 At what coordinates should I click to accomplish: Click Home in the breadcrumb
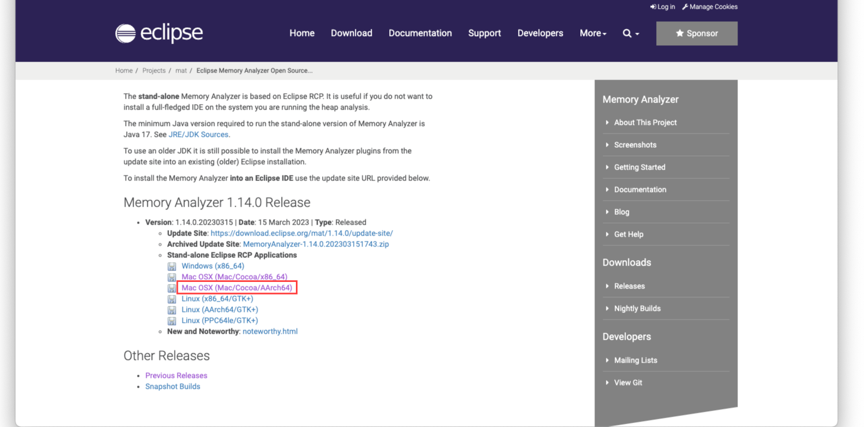[x=124, y=70]
